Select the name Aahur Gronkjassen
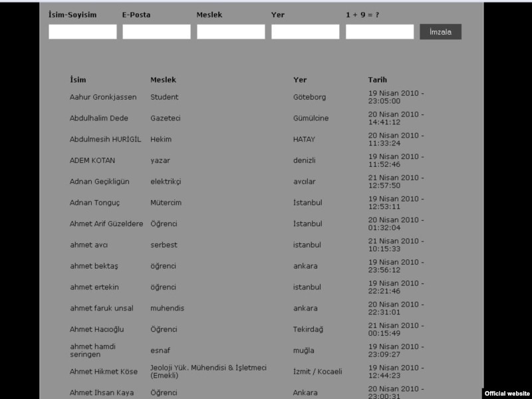The height and width of the screenshot is (399, 532). 103,97
